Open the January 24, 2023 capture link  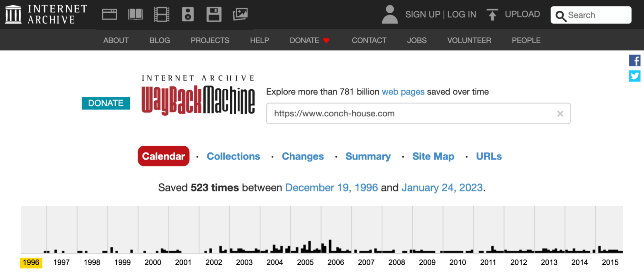pyautogui.click(x=442, y=188)
